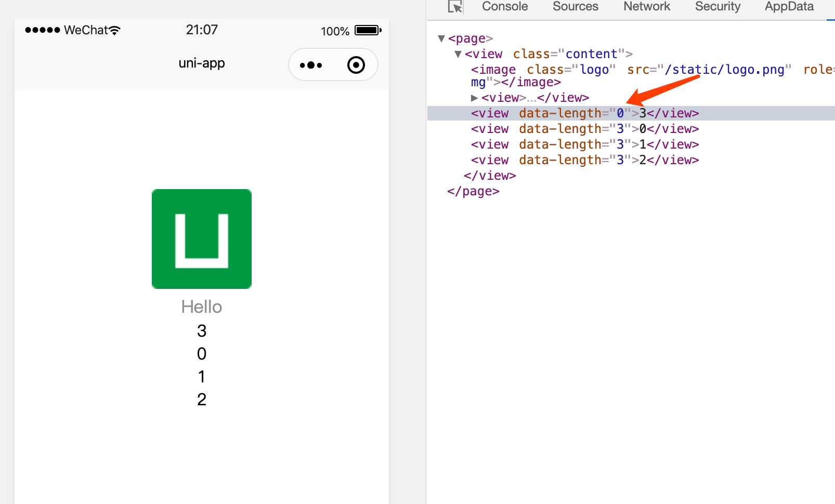Collapse the page root node
This screenshot has height=504, width=835.
click(x=441, y=38)
